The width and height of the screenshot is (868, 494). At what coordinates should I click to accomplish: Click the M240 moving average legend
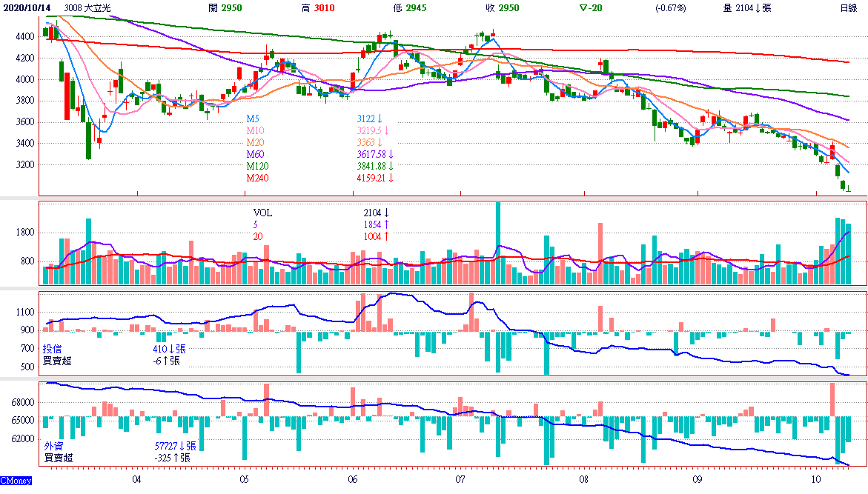click(x=257, y=178)
